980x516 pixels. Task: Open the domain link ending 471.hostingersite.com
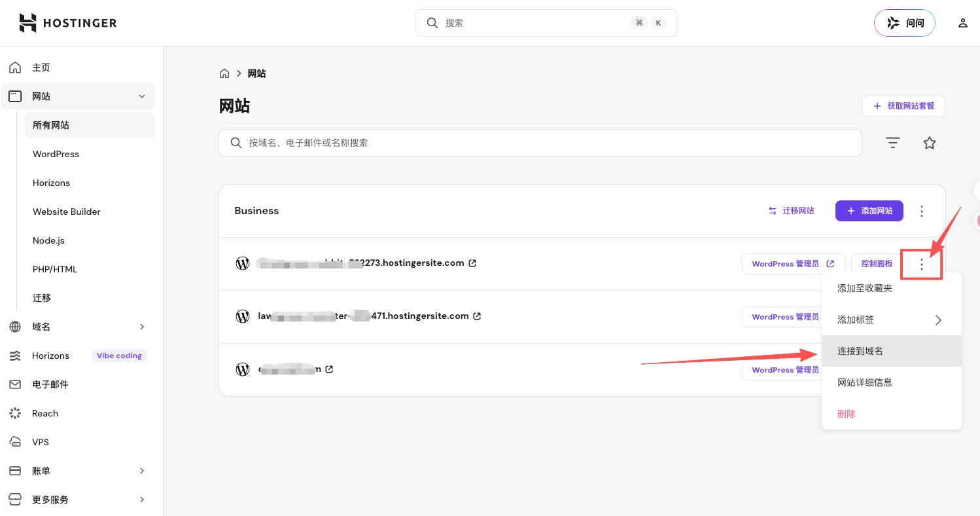(364, 316)
